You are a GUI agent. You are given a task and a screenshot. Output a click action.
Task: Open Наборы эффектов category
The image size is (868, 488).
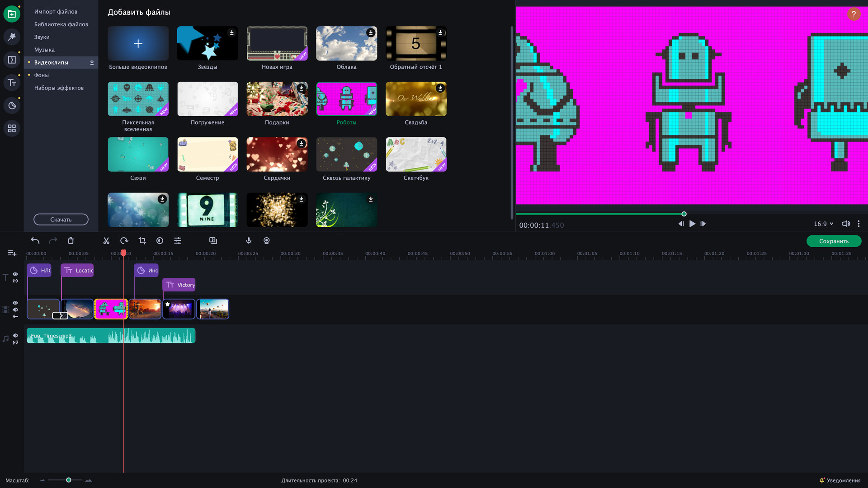(x=59, y=88)
